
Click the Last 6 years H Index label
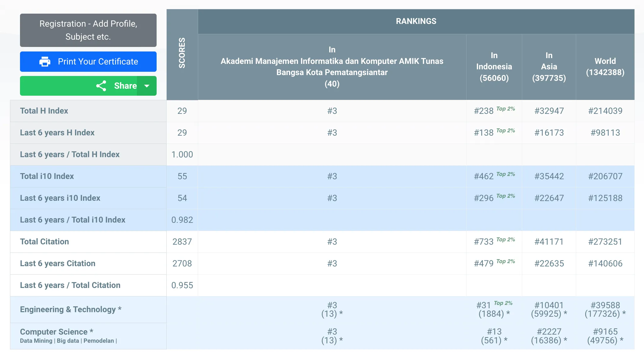57,133
